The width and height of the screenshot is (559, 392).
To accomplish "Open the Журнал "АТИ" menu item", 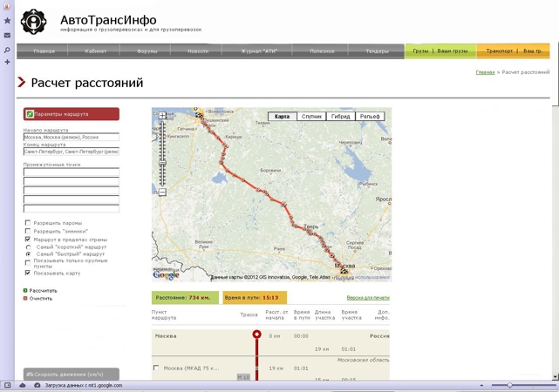I will coord(259,51).
